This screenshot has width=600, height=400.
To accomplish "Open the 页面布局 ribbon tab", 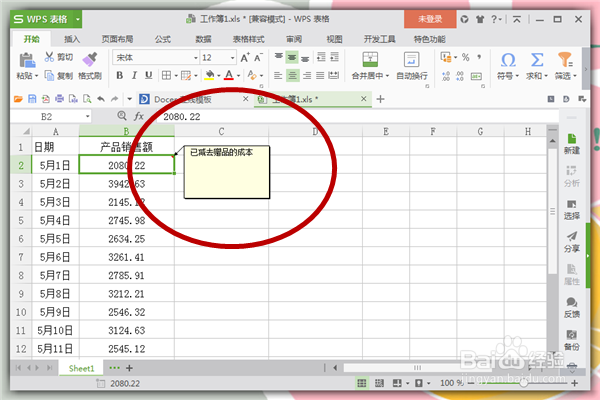I will (x=117, y=39).
